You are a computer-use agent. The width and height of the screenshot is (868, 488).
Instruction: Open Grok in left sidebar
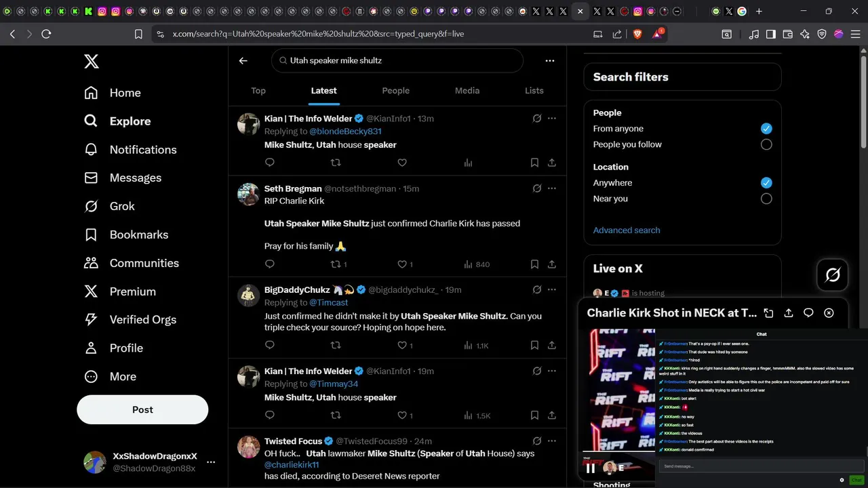tap(109, 206)
